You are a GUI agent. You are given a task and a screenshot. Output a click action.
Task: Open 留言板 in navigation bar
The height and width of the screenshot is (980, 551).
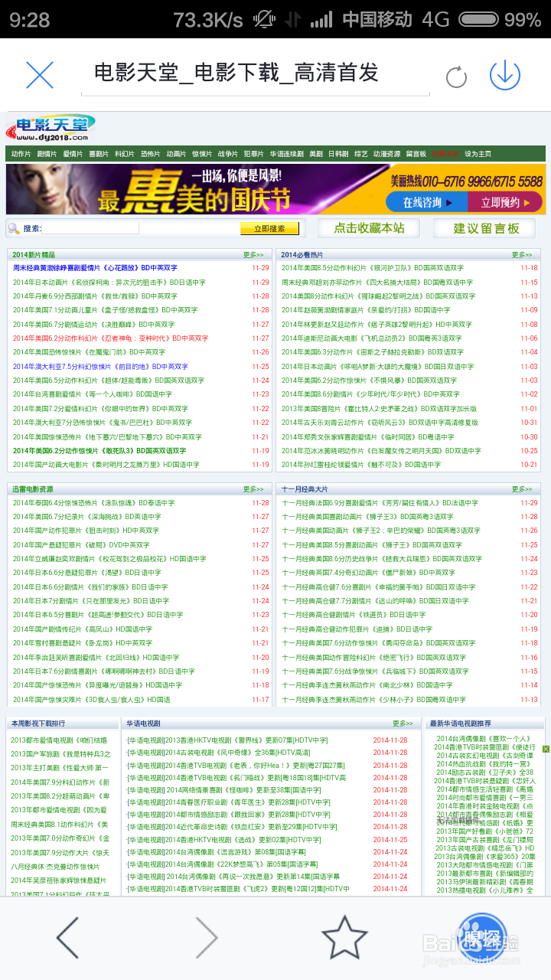coord(416,154)
